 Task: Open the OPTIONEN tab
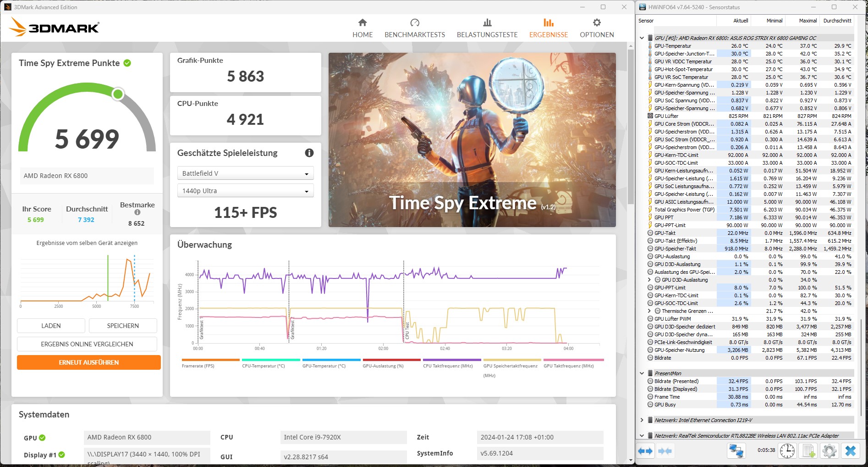[597, 28]
